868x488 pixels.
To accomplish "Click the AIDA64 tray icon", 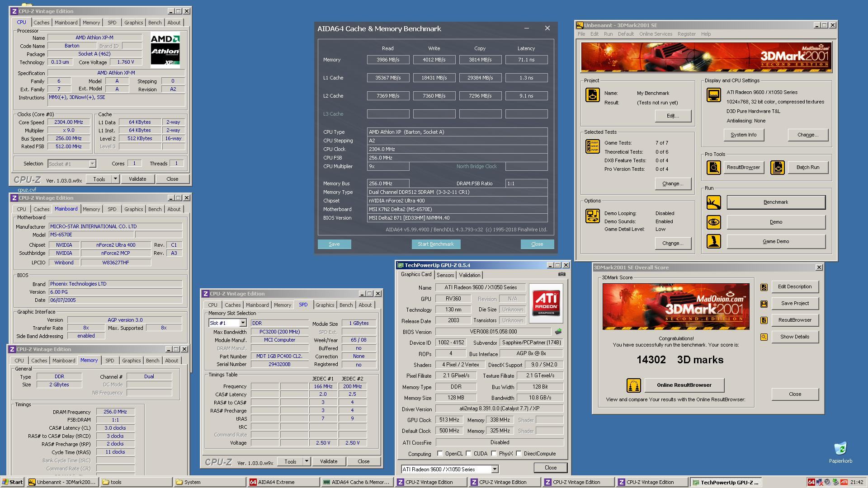I will [x=811, y=482].
